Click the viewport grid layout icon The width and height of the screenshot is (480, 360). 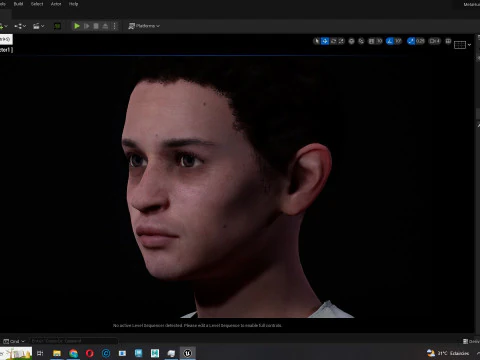pos(460,45)
